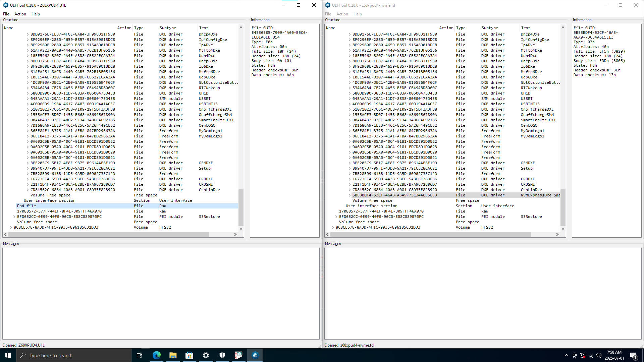This screenshot has height=362, width=644.
Task: Select 17088572 raw file in left window
Action: click(x=127, y=211)
